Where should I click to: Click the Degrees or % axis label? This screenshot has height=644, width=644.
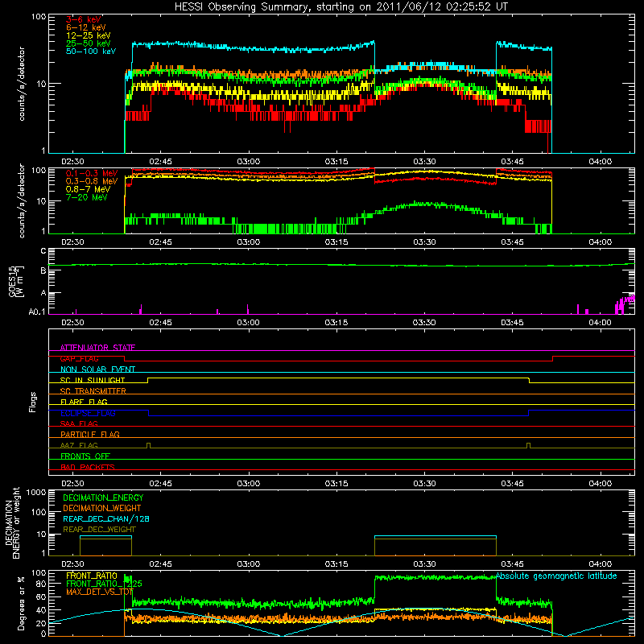pyautogui.click(x=22, y=603)
